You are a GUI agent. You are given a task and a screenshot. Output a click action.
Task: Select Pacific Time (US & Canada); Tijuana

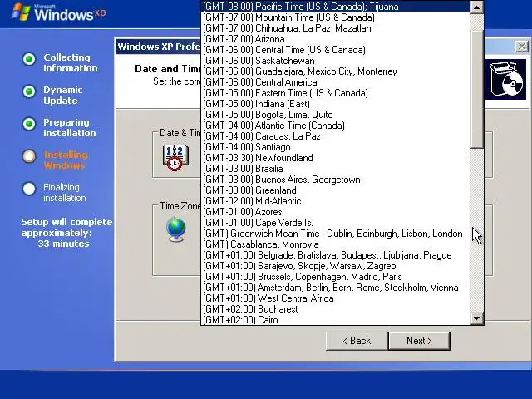[x=336, y=7]
